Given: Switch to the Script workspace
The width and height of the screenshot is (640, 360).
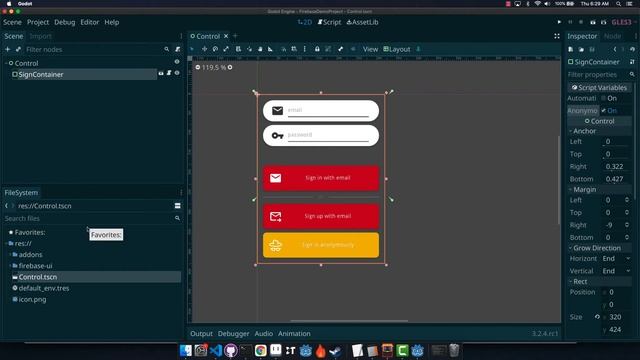Looking at the screenshot, I should pos(329,22).
